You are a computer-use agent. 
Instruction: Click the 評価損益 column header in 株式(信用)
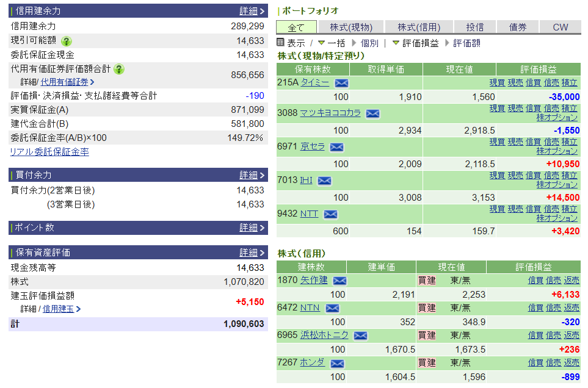click(533, 267)
